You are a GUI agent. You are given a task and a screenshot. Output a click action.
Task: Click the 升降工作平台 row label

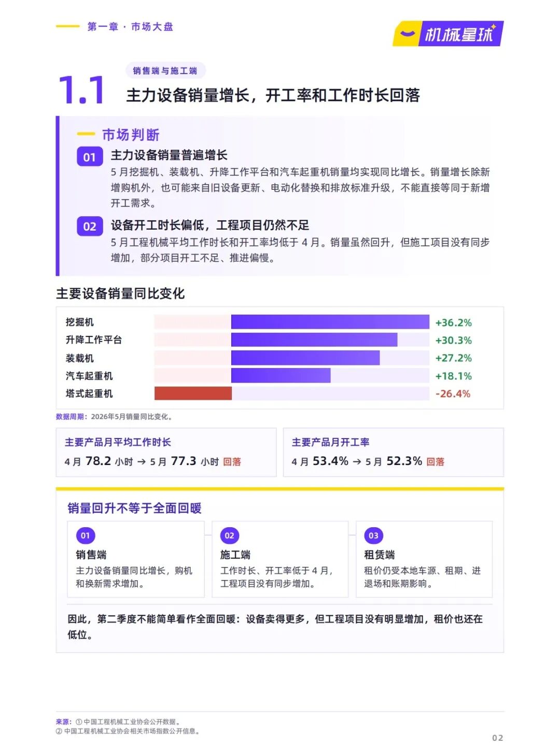click(x=93, y=340)
